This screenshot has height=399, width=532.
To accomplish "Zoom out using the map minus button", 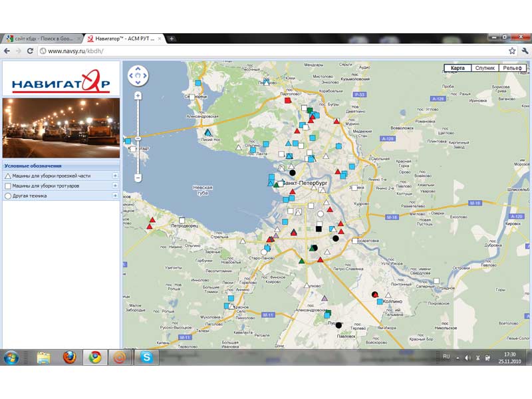I will point(138,178).
